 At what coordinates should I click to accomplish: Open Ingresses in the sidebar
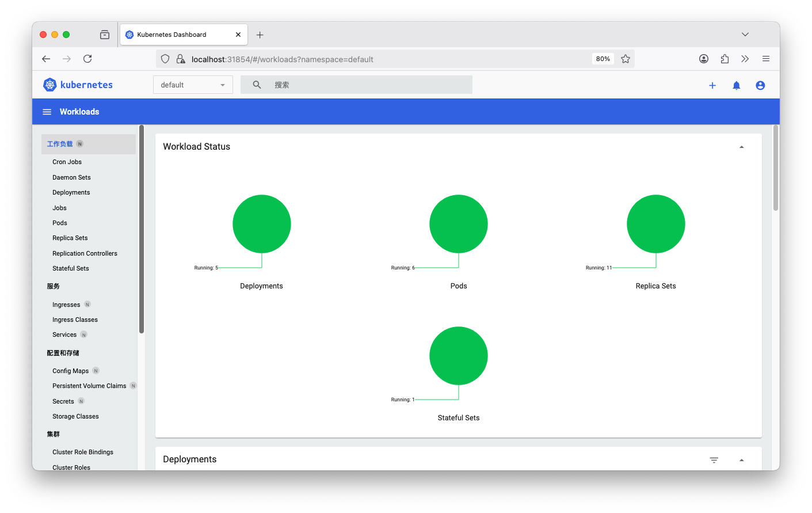point(66,305)
